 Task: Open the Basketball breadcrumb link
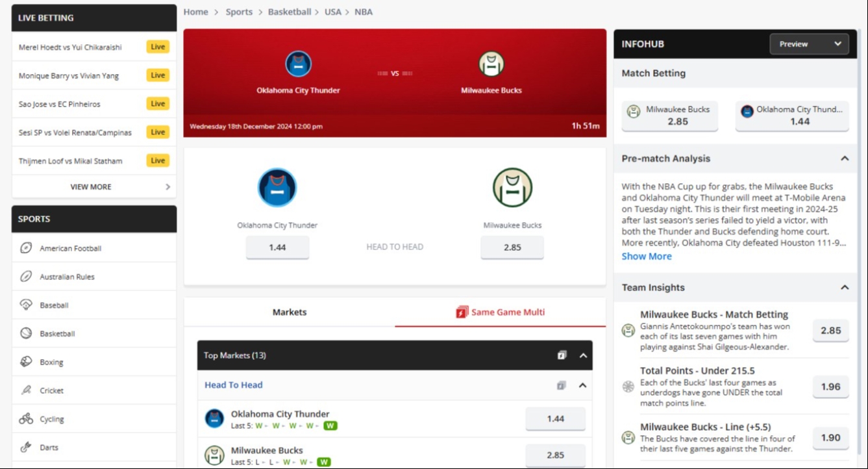point(290,12)
